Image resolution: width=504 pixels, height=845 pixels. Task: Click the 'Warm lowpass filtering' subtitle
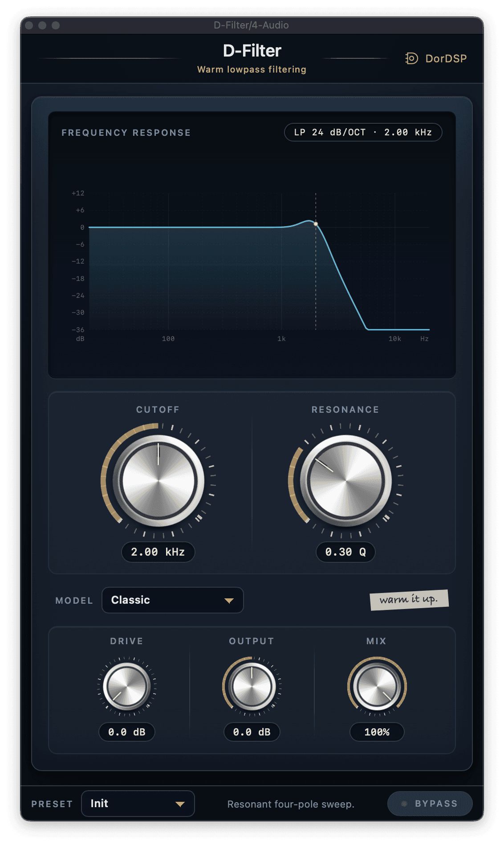[x=252, y=69]
